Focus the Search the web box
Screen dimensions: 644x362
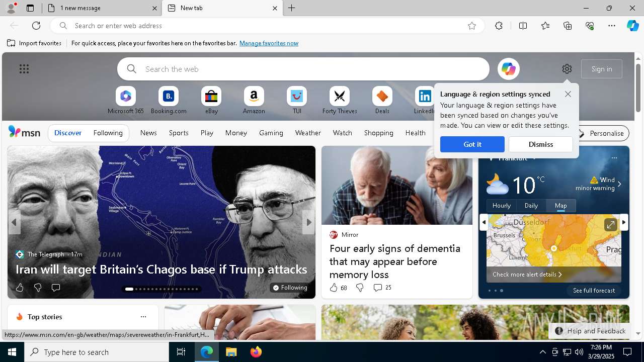coord(303,69)
